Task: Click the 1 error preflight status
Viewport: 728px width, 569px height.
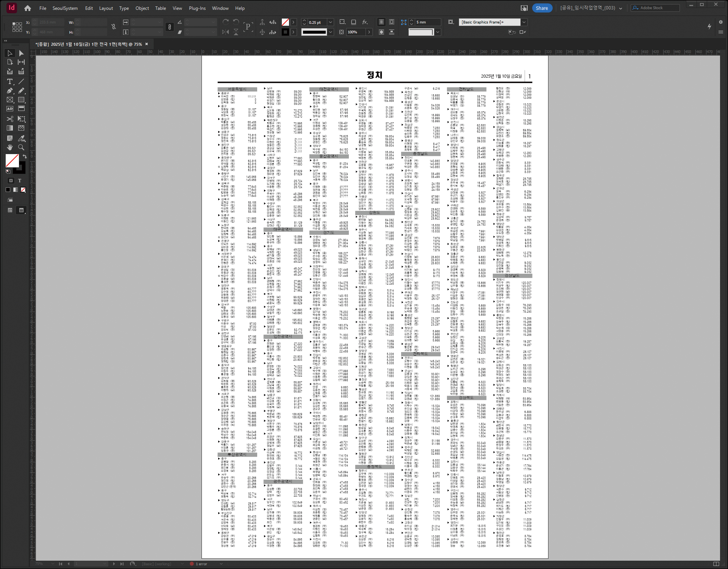Action: tap(199, 564)
